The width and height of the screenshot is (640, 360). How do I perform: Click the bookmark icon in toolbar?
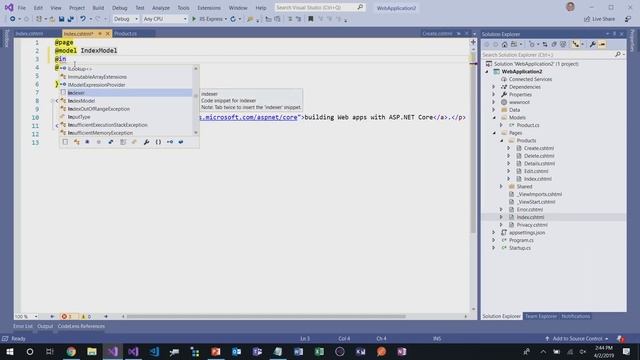pyautogui.click(x=311, y=19)
